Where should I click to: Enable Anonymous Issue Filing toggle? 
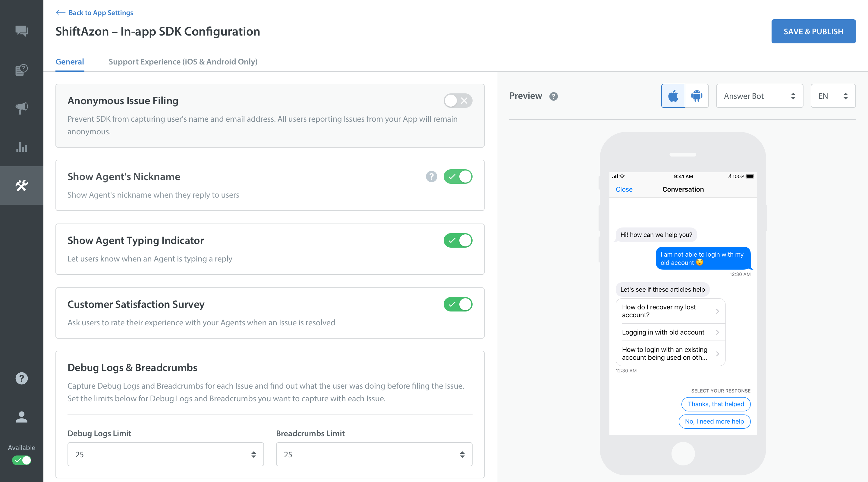click(458, 101)
